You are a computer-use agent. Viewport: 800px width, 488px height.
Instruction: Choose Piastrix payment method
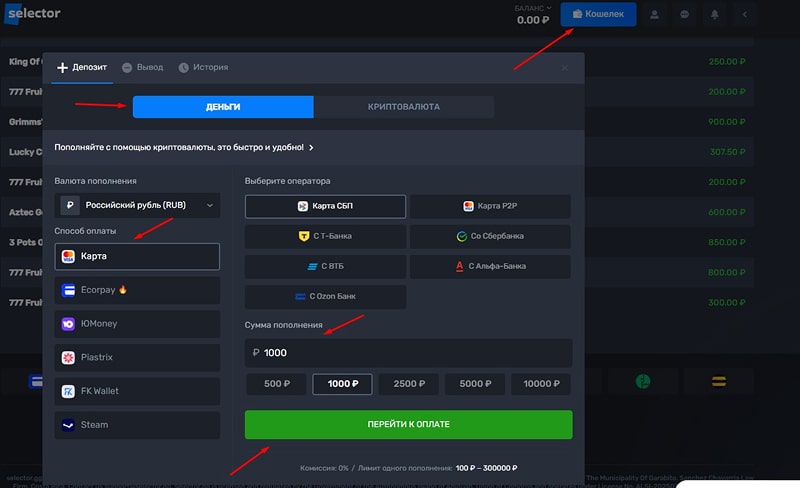[x=137, y=357]
